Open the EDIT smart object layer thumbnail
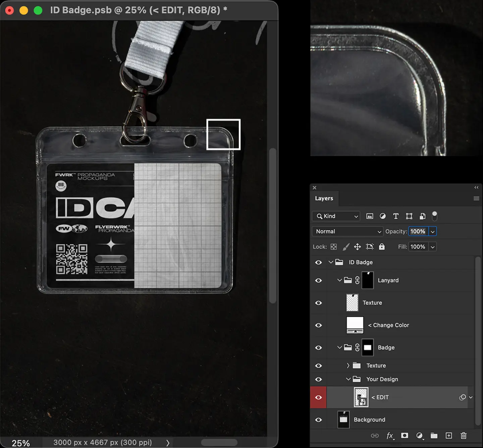The width and height of the screenshot is (483, 448). (x=361, y=397)
